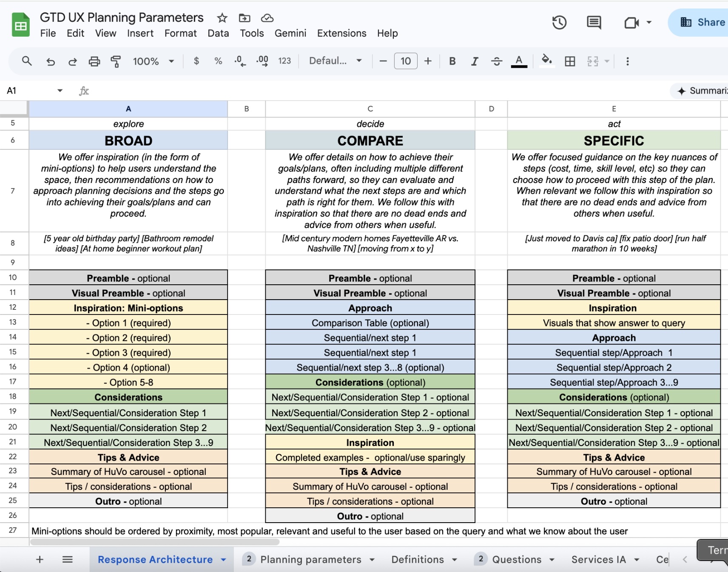Open the name box dropdown arrow
The width and height of the screenshot is (728, 572).
coord(60,90)
